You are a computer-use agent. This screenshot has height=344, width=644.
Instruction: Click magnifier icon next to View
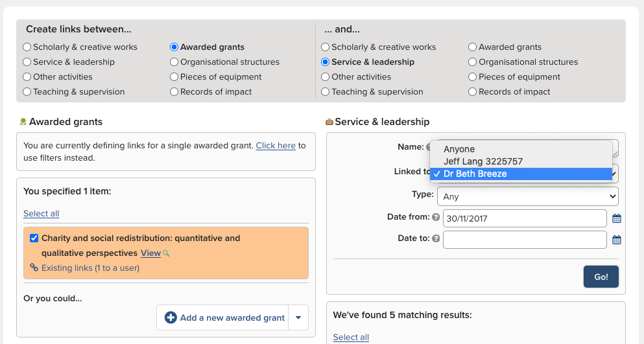pos(167,253)
